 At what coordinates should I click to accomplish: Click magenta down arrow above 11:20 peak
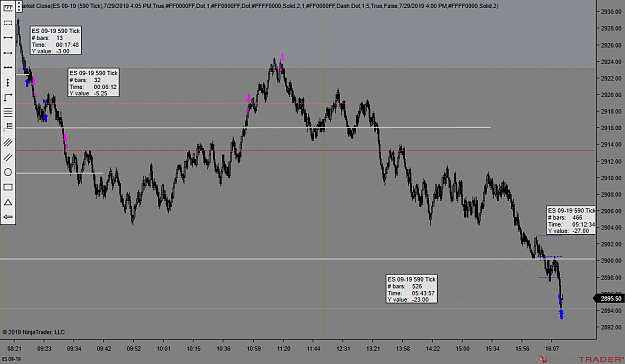pos(282,57)
